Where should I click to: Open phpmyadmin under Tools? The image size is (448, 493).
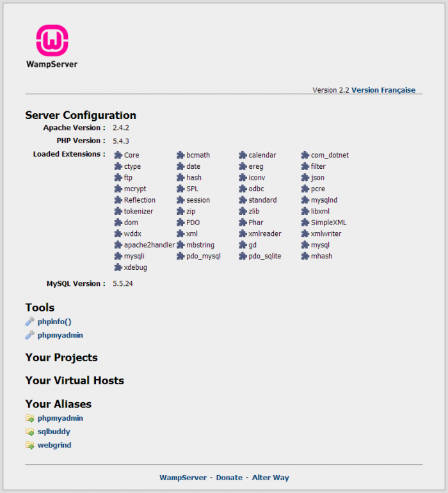60,335
